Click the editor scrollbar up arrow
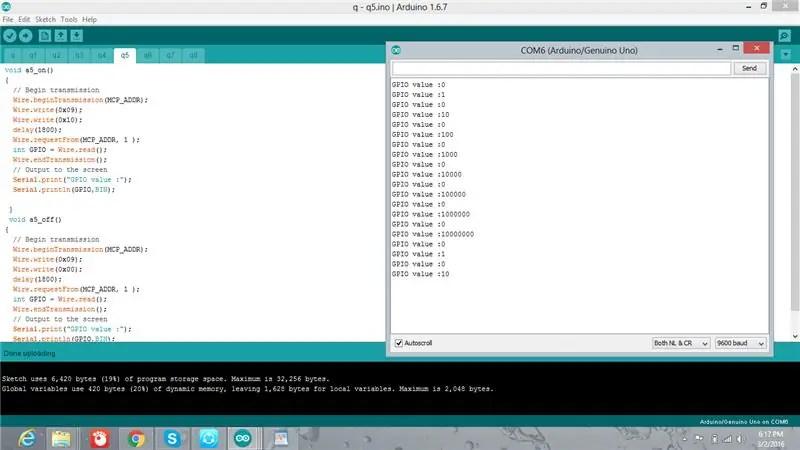This screenshot has width=800, height=450. (795, 69)
